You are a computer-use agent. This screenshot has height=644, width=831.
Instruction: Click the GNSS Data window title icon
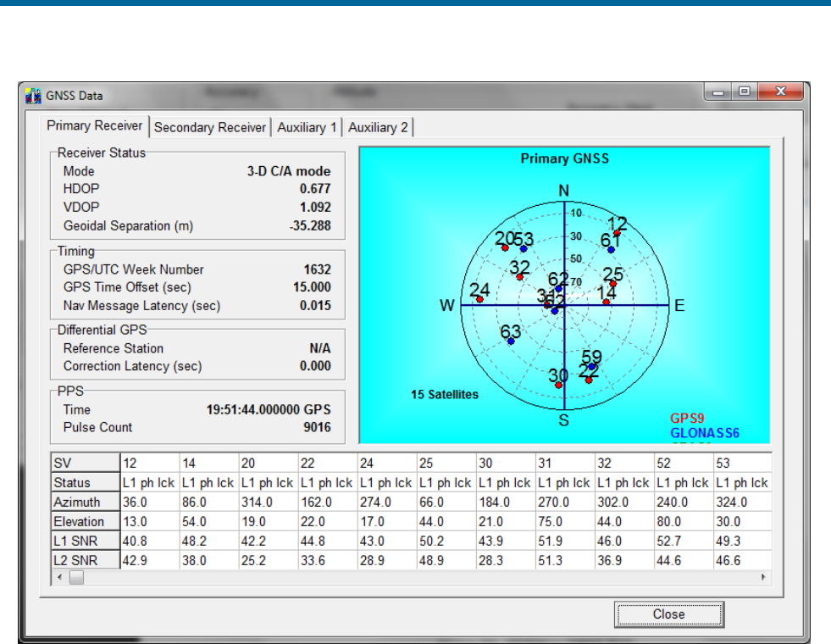(x=33, y=95)
